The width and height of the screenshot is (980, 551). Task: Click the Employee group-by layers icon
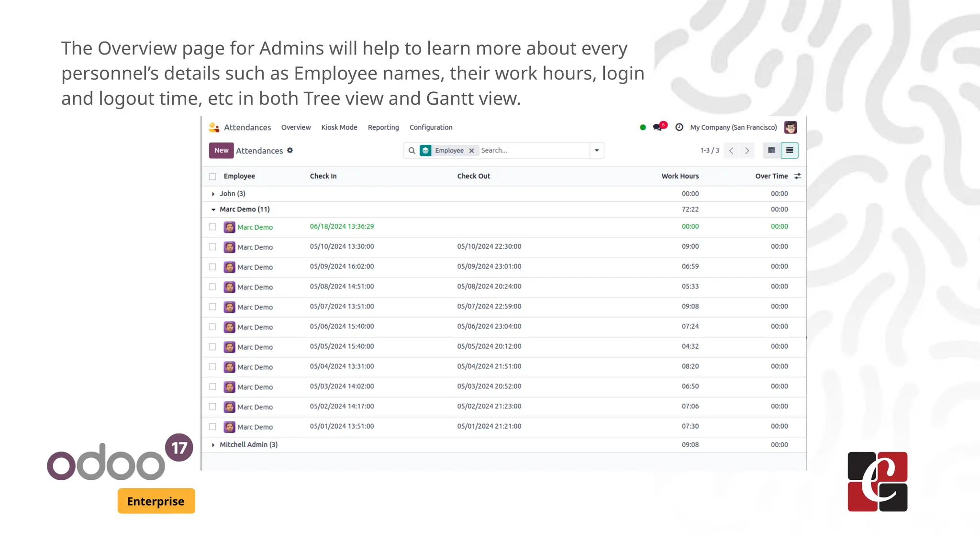425,151
